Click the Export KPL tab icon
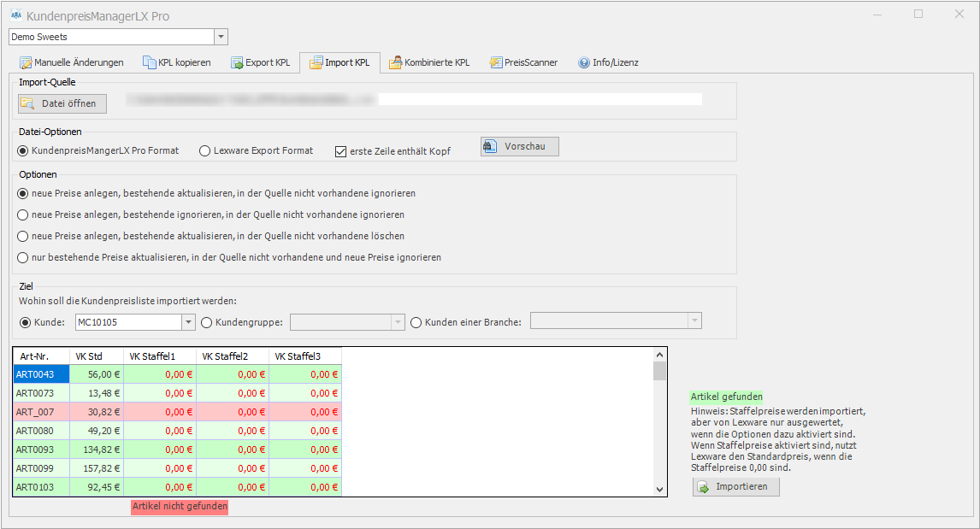The image size is (980, 529). coord(237,62)
